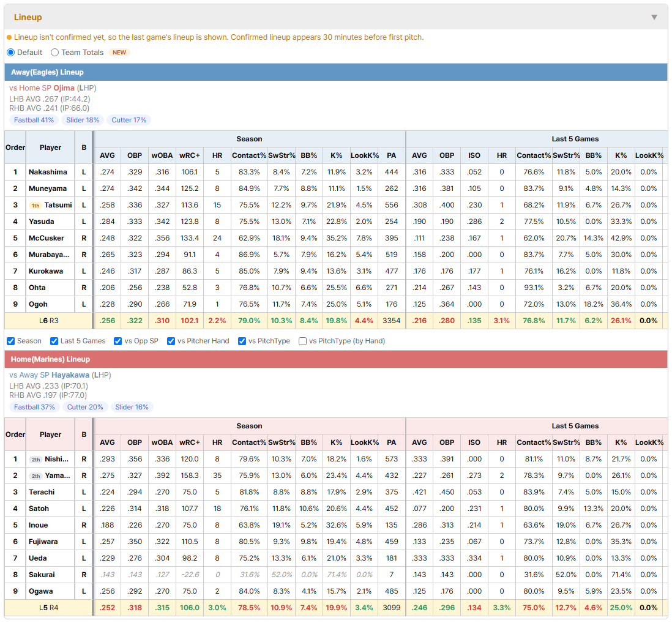Click the Home(Marines) Lineup header bar

coord(336,359)
